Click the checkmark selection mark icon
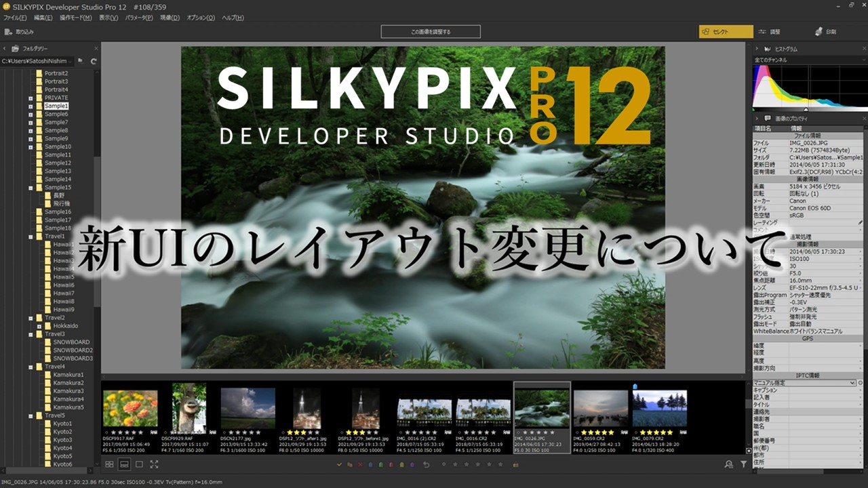The image size is (868, 488). 340,464
